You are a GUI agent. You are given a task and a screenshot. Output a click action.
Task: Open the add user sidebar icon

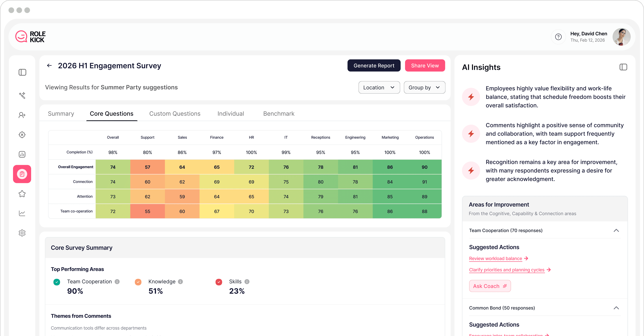[x=22, y=115]
